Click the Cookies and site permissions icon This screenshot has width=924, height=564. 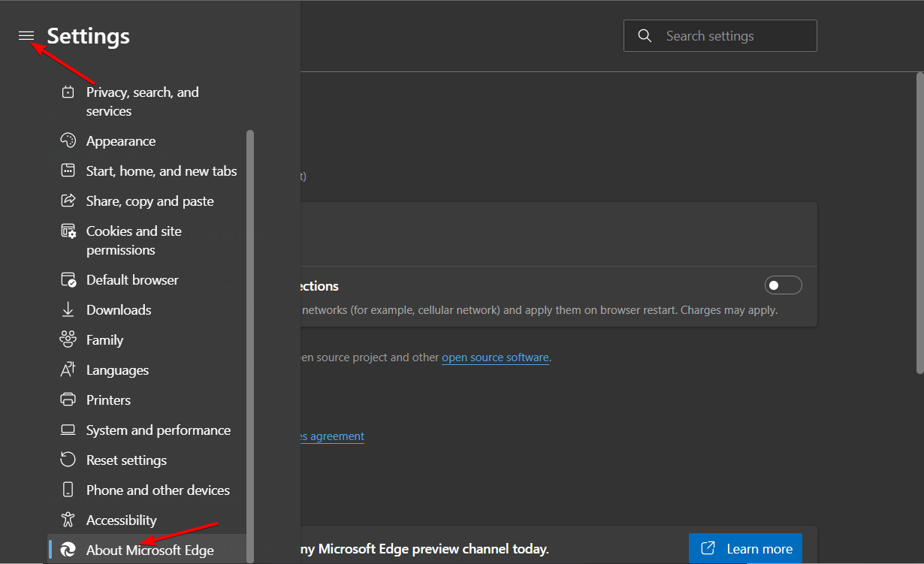(x=68, y=231)
